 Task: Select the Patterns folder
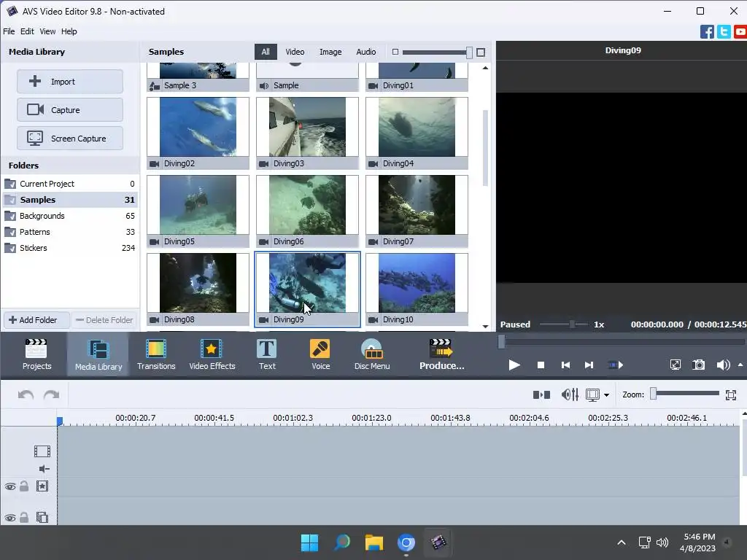pos(70,232)
